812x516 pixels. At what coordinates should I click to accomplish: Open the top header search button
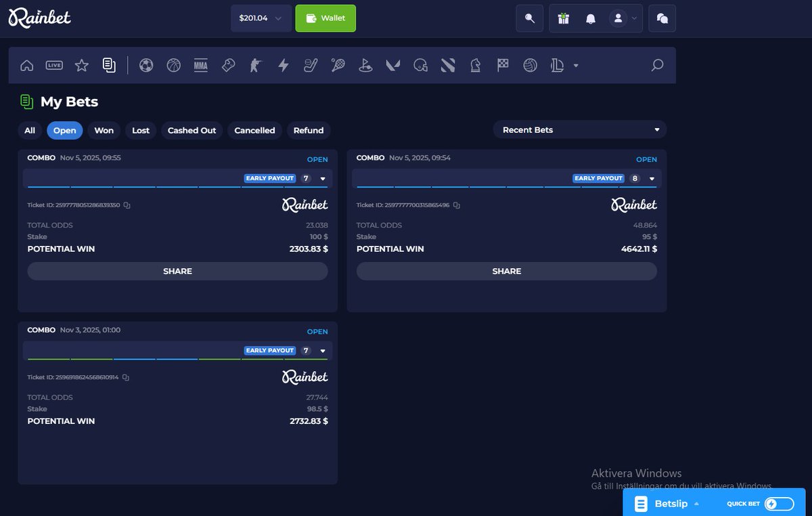[530, 18]
